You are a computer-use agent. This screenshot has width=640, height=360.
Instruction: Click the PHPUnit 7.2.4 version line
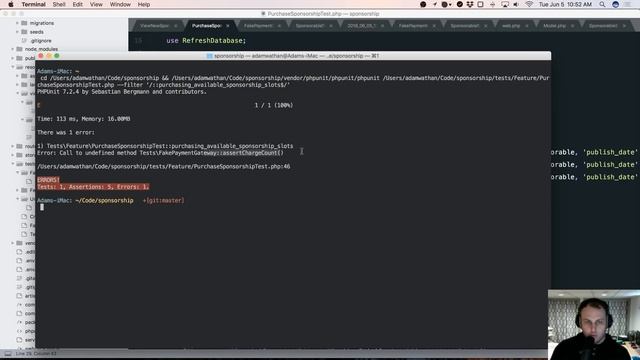(x=122, y=92)
